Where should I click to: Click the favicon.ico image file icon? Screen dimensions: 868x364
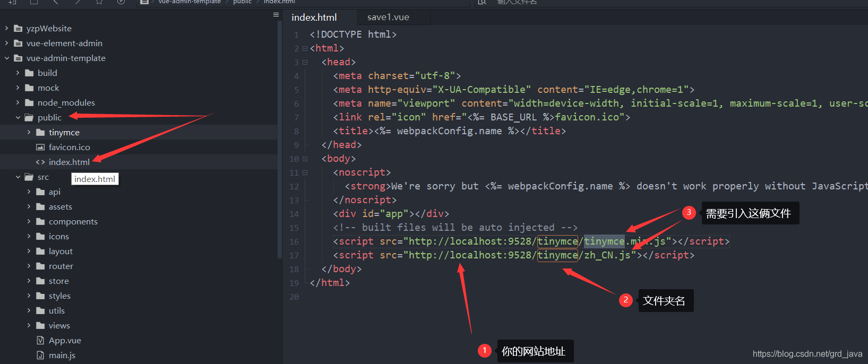point(40,148)
